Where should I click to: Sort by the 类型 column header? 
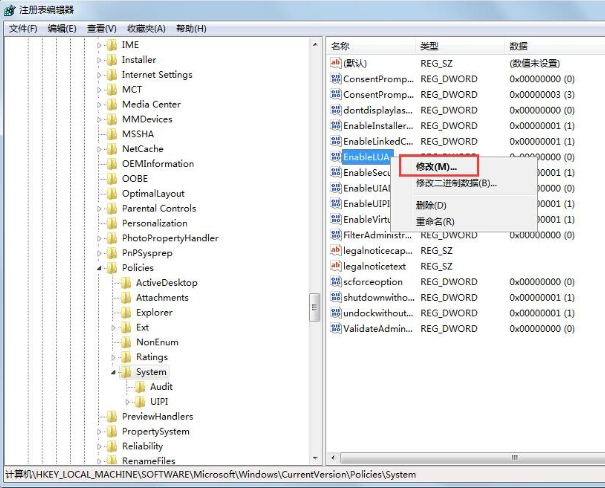click(x=460, y=46)
